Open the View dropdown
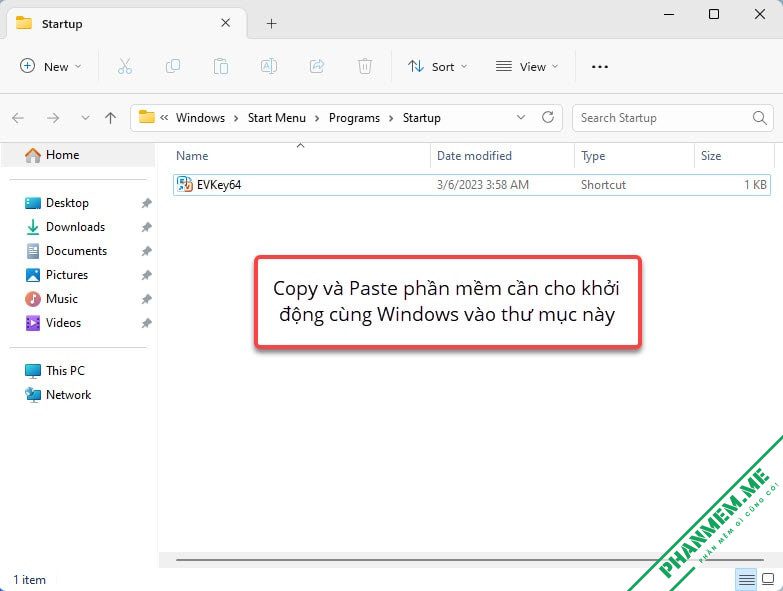 pyautogui.click(x=526, y=66)
